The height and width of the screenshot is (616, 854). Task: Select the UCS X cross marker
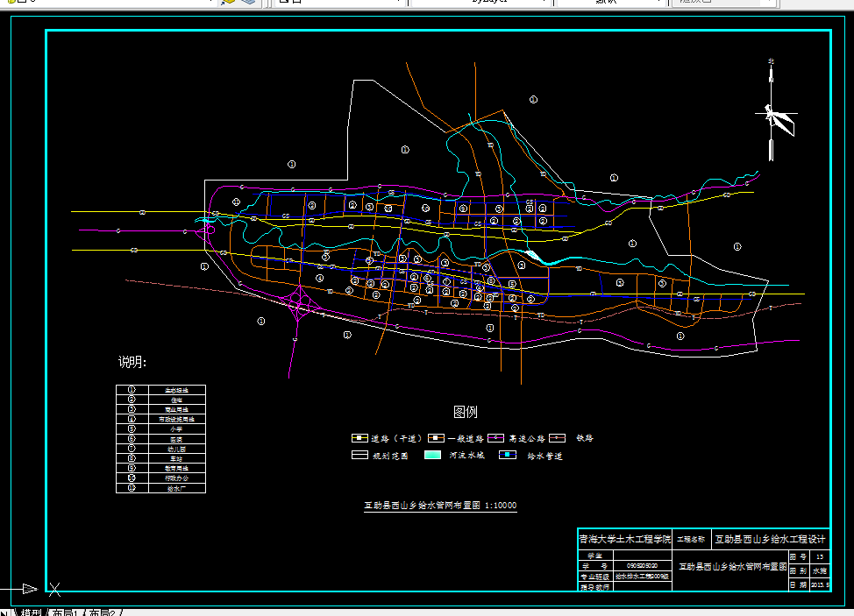[54, 589]
